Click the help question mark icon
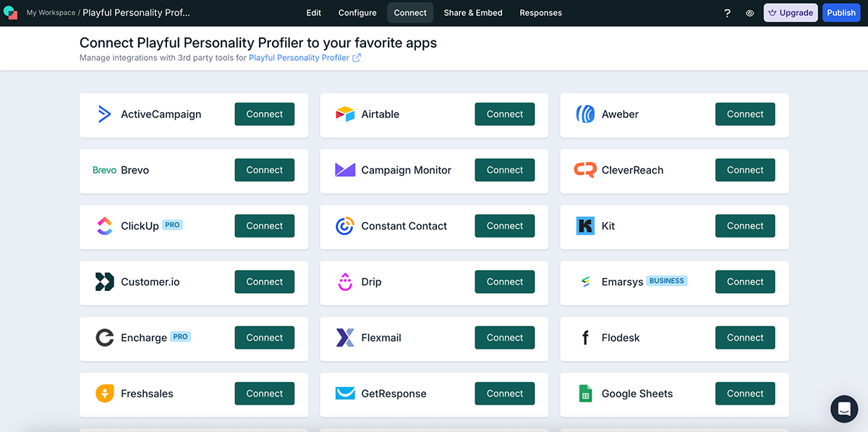The height and width of the screenshot is (432, 868). pos(727,12)
